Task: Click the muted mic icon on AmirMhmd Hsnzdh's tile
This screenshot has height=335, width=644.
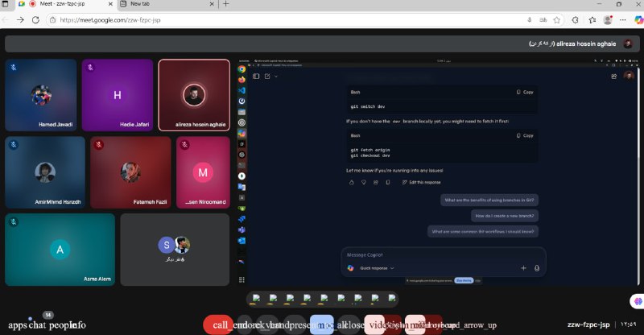Action: pos(14,145)
